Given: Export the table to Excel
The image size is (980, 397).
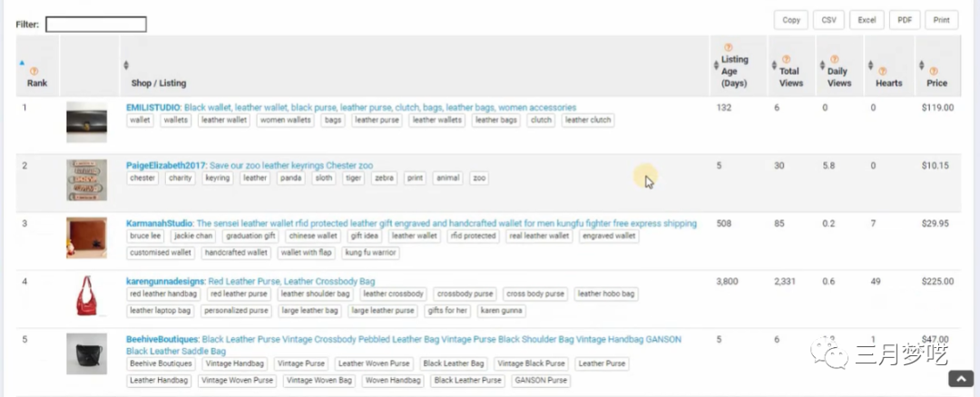Looking at the screenshot, I should point(867,20).
